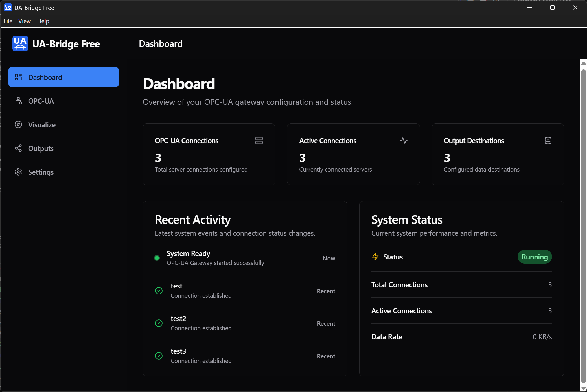Select Outputs in the navigation panel
This screenshot has width=587, height=392.
(x=41, y=148)
